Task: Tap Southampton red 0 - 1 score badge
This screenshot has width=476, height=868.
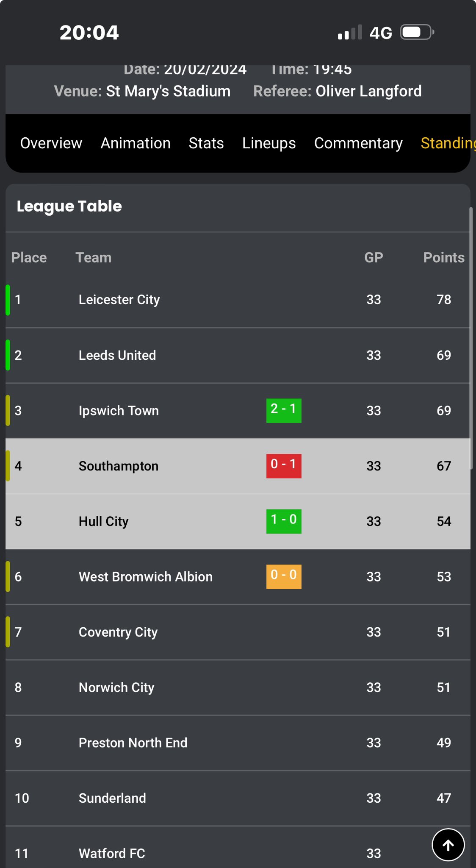Action: tap(284, 466)
